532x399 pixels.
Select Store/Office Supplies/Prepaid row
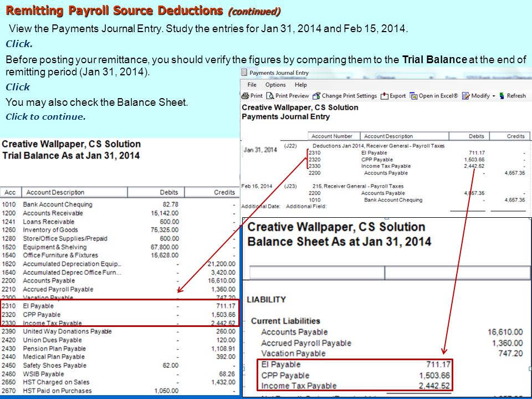119,238
